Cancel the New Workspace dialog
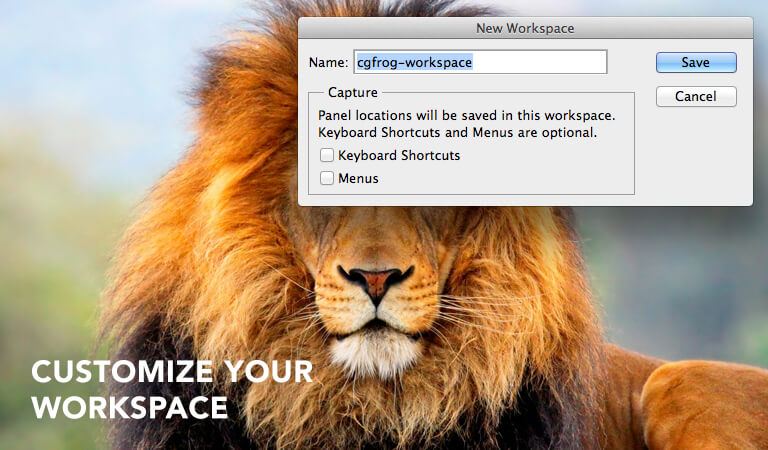Viewport: 768px width, 450px height. tap(696, 96)
